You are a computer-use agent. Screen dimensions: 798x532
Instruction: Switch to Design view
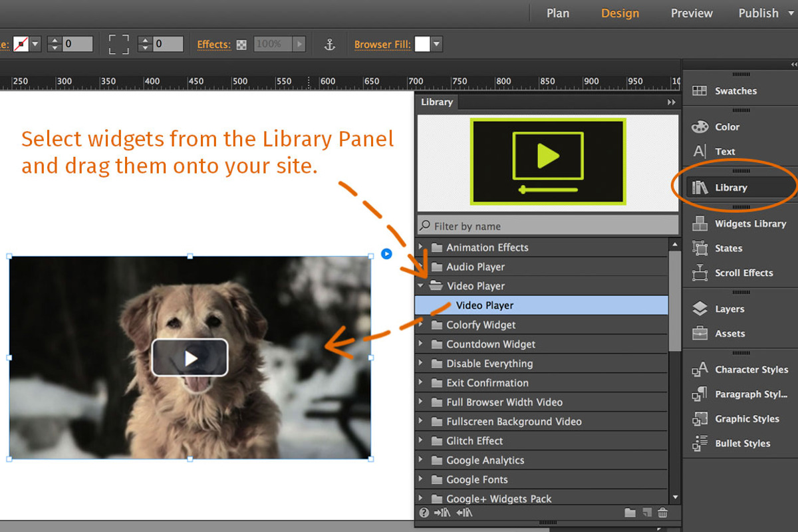(620, 13)
